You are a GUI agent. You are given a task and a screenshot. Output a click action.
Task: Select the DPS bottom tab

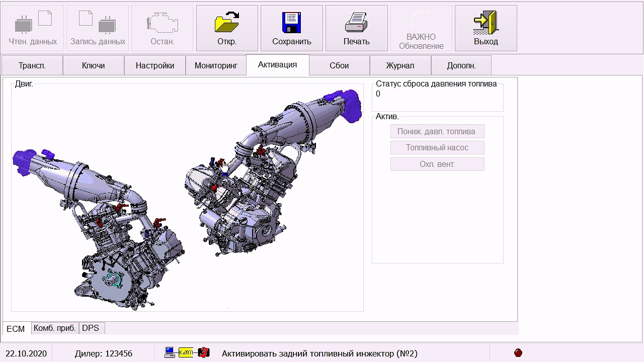tap(91, 328)
